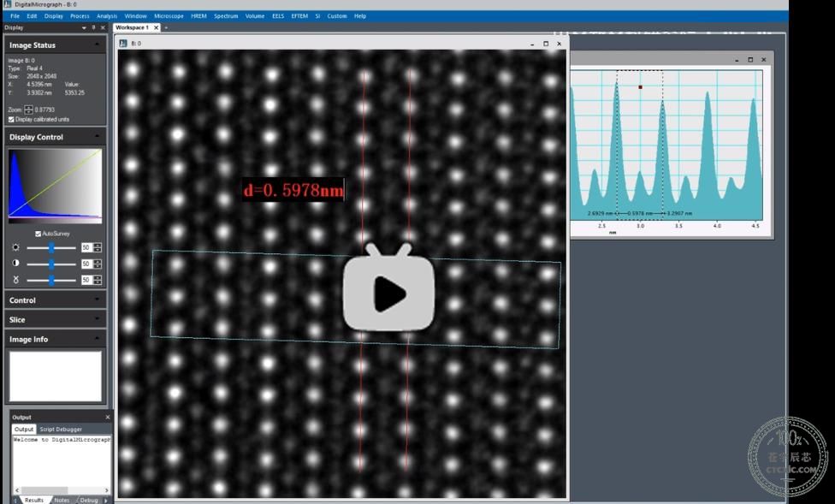
Task: Expand the Slice section
Action: [97, 319]
